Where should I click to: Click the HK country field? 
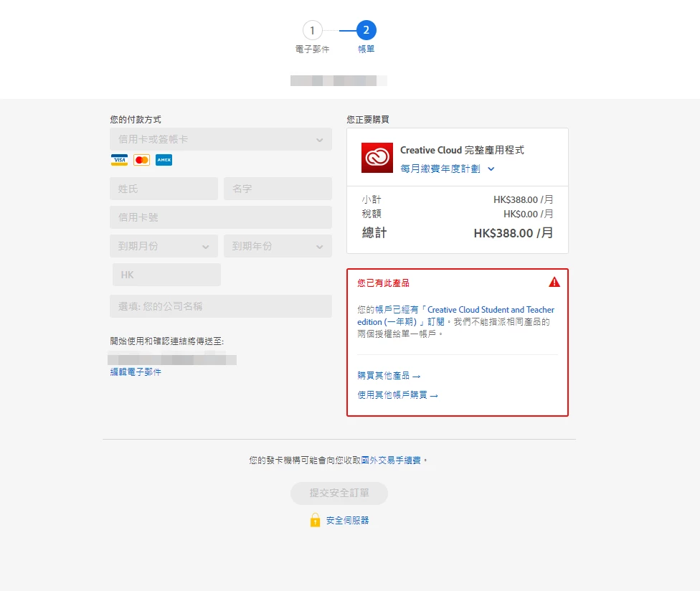tap(166, 275)
